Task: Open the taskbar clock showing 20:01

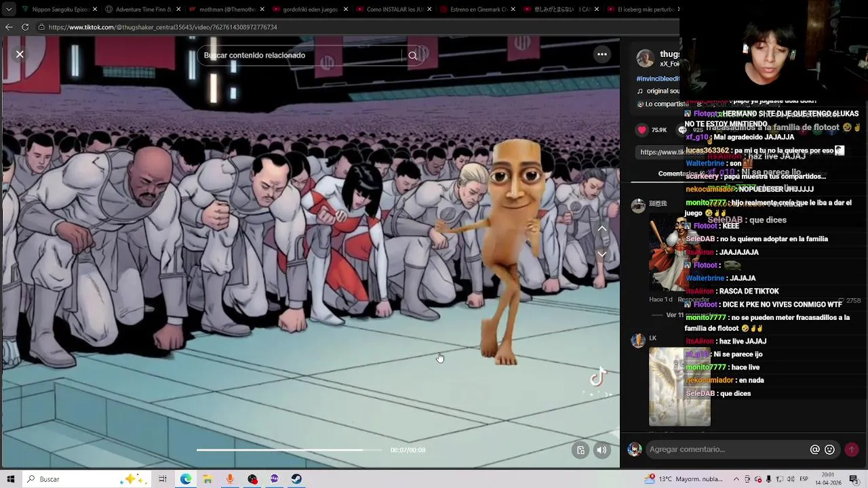Action: [828, 479]
